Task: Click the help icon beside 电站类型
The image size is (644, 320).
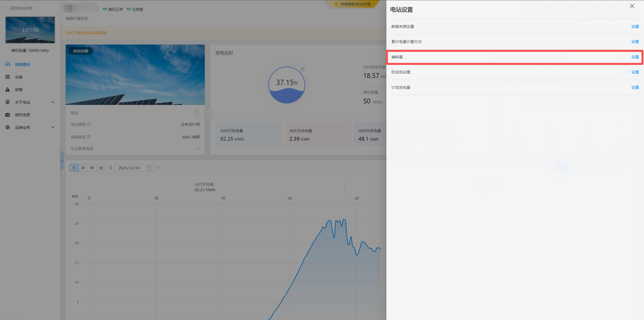Action: 89,124
